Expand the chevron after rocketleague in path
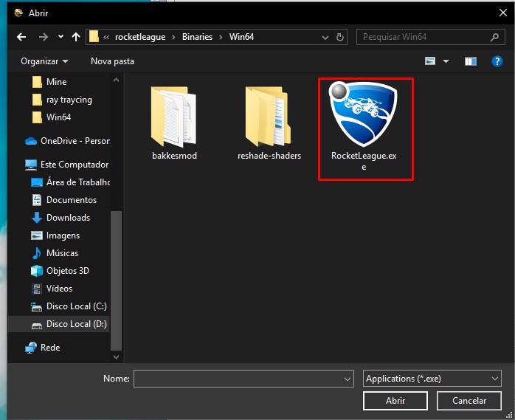 point(173,37)
